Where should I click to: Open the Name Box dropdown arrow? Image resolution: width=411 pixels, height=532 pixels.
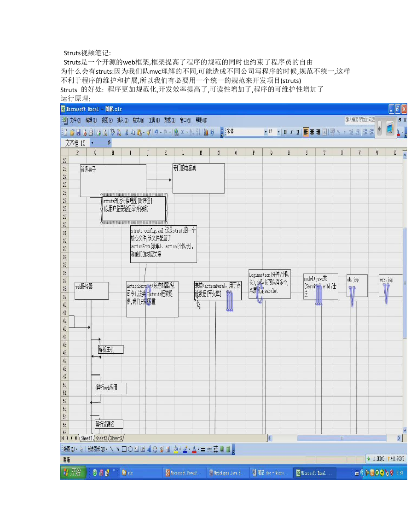[x=92, y=143]
